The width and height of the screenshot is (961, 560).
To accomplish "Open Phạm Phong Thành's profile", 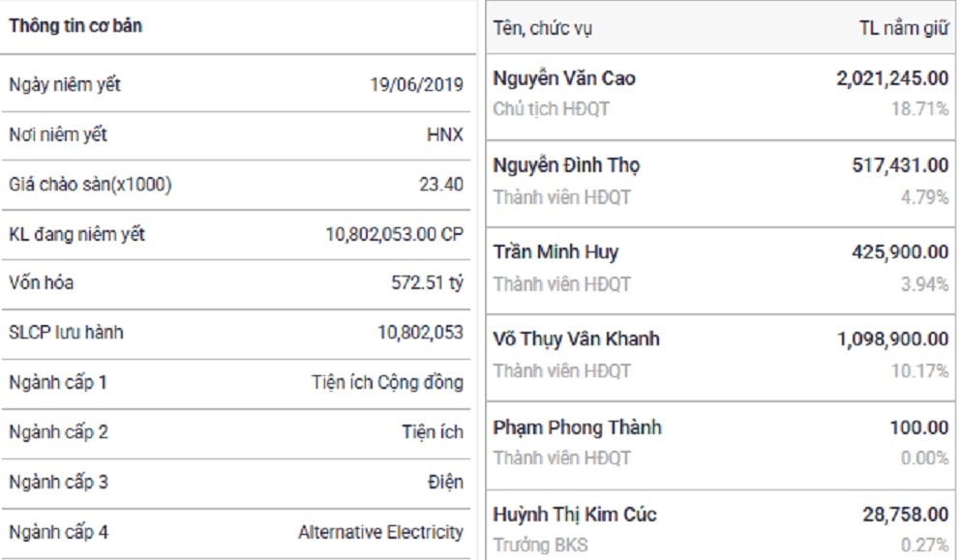I will (x=578, y=427).
